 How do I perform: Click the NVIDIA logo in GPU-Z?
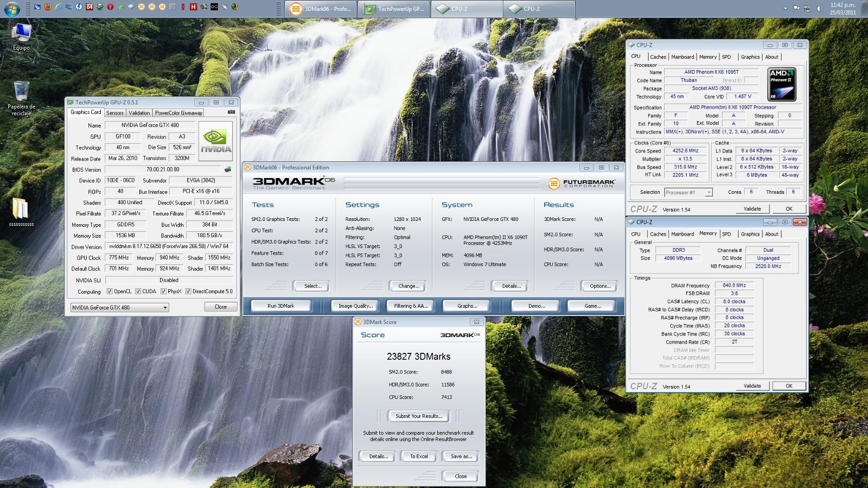[216, 141]
